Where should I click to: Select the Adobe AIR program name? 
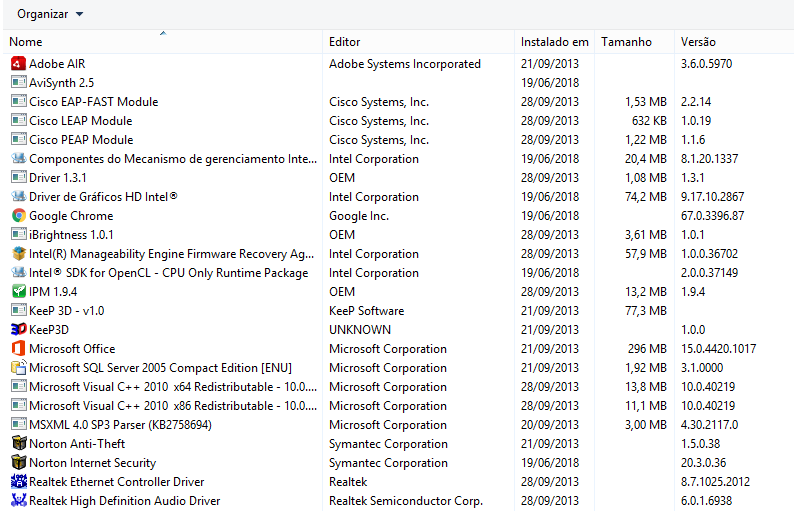[57, 64]
